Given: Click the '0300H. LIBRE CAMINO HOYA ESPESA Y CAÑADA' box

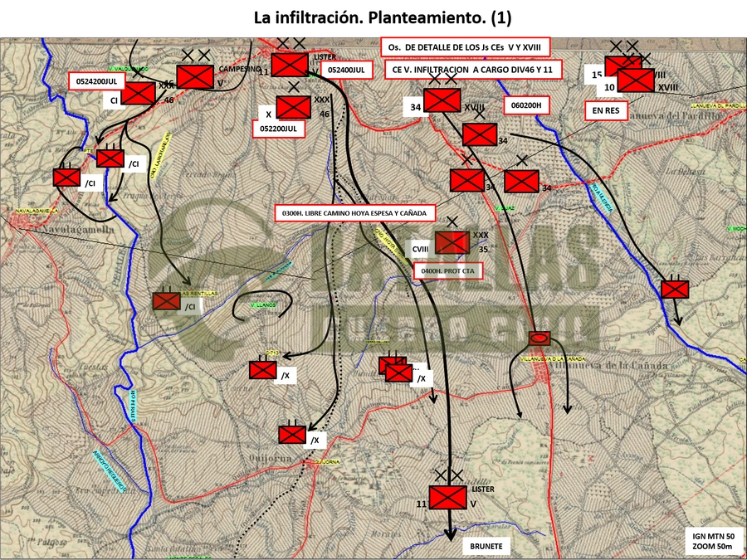Looking at the screenshot, I should pyautogui.click(x=355, y=213).
